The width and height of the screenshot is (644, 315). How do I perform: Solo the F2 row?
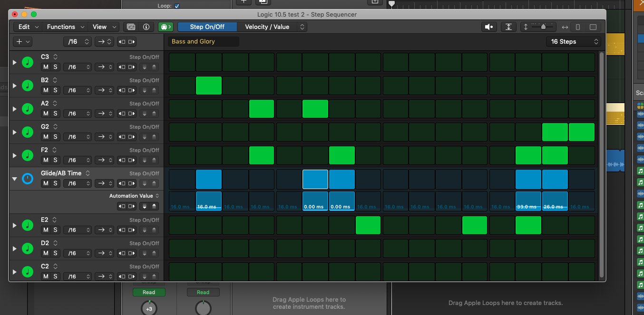click(x=55, y=160)
